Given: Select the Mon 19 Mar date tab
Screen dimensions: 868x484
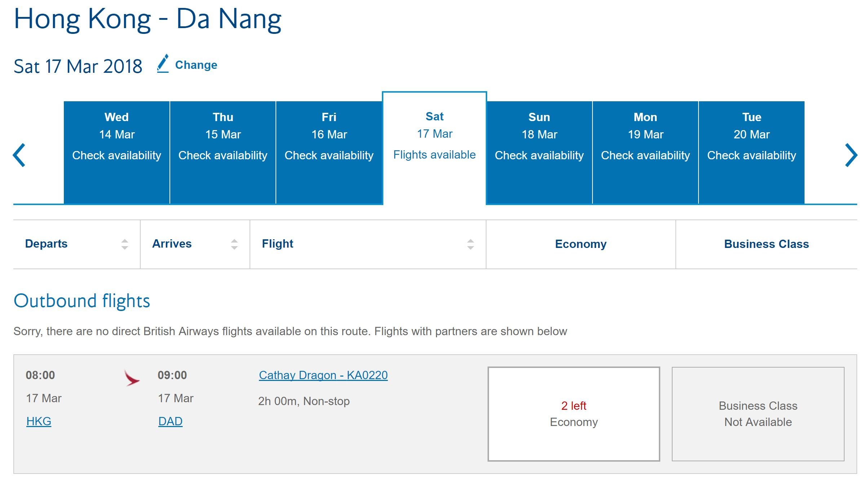Looking at the screenshot, I should 646,152.
